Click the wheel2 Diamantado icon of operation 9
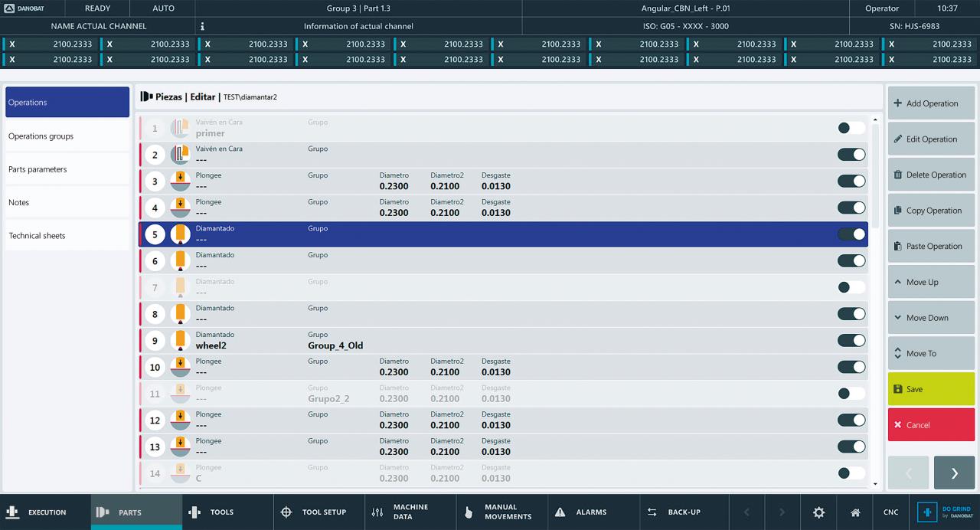 pyautogui.click(x=180, y=341)
